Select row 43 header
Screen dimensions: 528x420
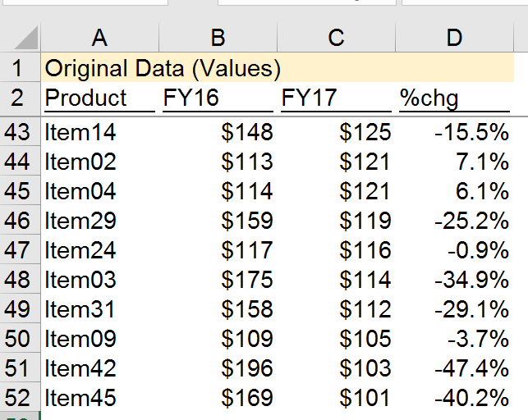(18, 131)
